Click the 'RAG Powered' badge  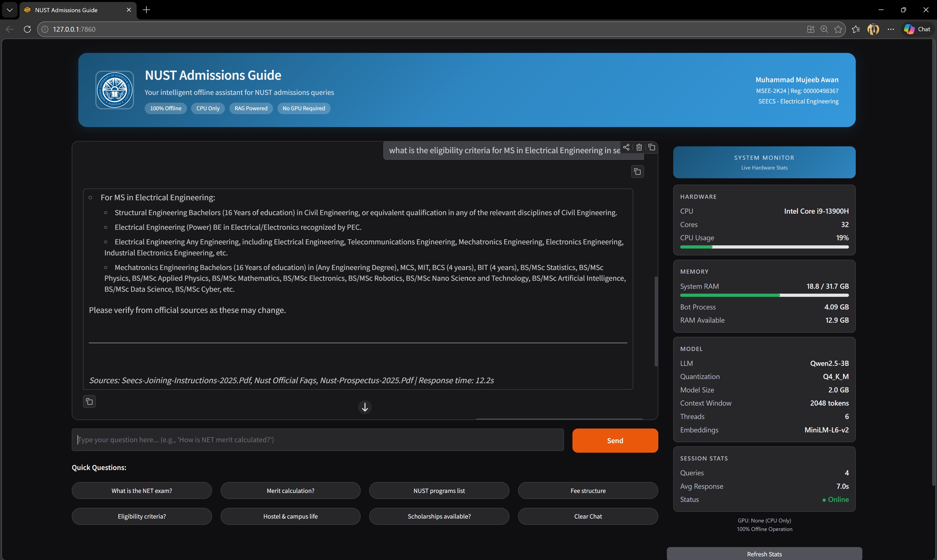click(x=251, y=108)
